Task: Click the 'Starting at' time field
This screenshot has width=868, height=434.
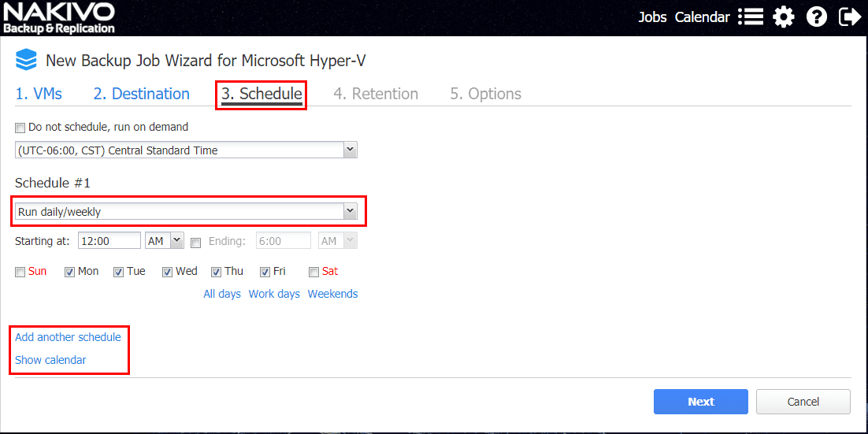Action: pyautogui.click(x=109, y=241)
